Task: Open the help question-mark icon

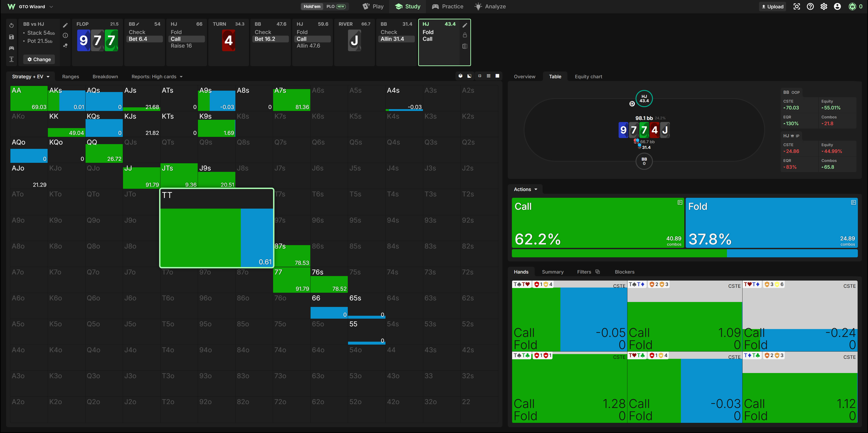Action: [x=810, y=6]
